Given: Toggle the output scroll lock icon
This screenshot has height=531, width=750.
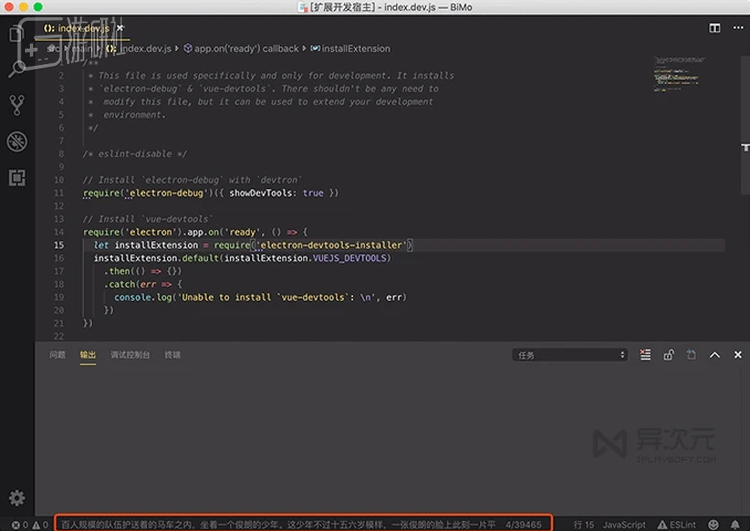Looking at the screenshot, I should tap(668, 355).
